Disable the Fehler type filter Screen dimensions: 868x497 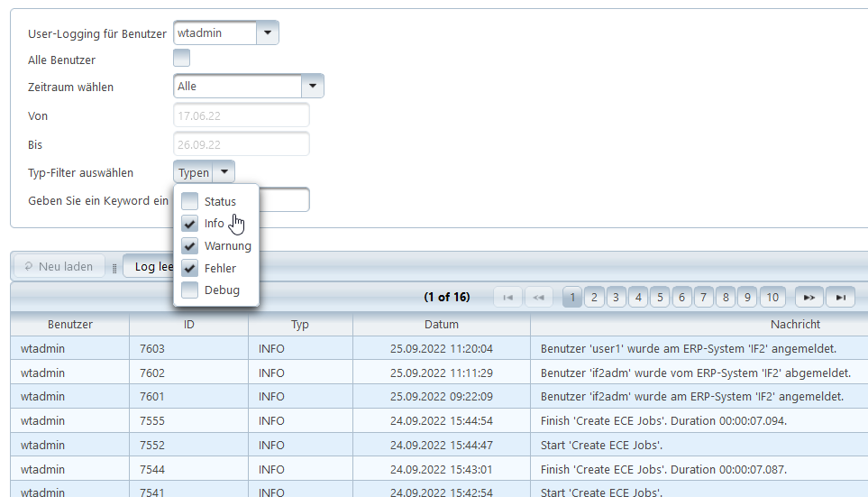click(x=190, y=268)
